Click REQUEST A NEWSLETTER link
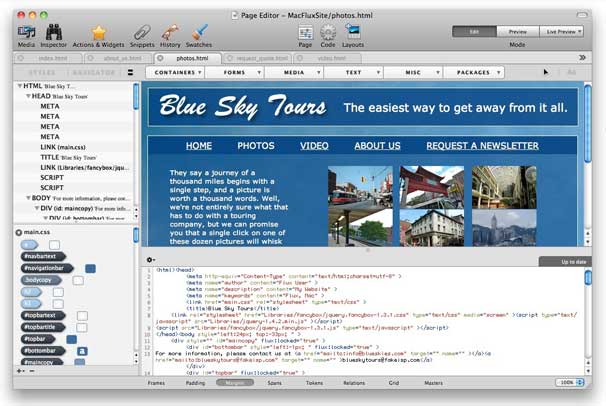 (x=482, y=146)
